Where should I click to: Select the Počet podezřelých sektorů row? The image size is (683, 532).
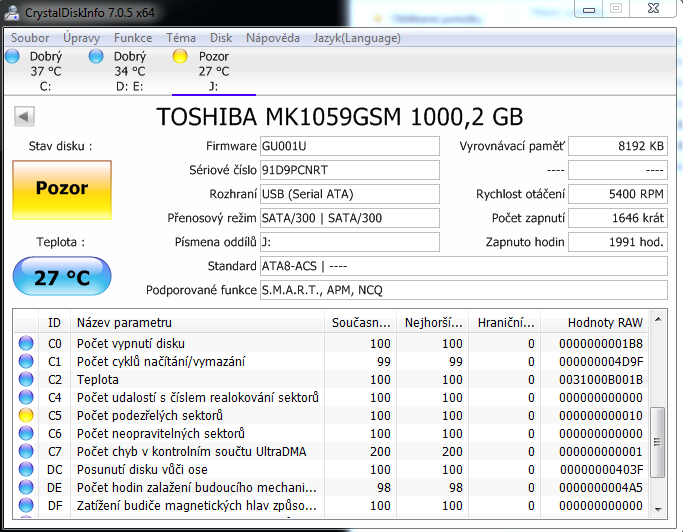pyautogui.click(x=331, y=415)
